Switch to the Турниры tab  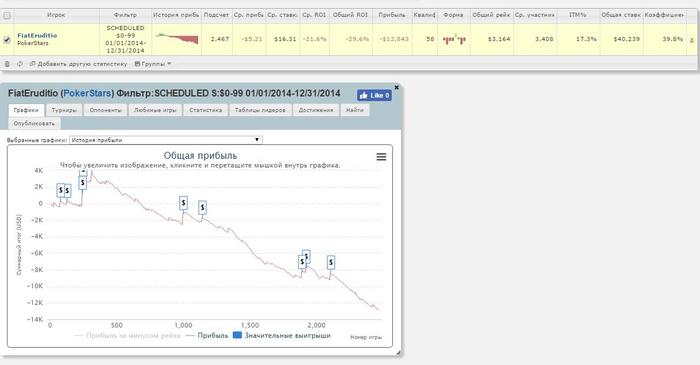click(x=64, y=110)
